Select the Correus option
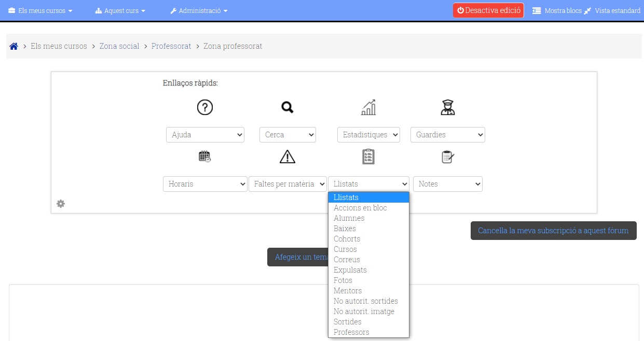644x341 pixels. [368, 260]
